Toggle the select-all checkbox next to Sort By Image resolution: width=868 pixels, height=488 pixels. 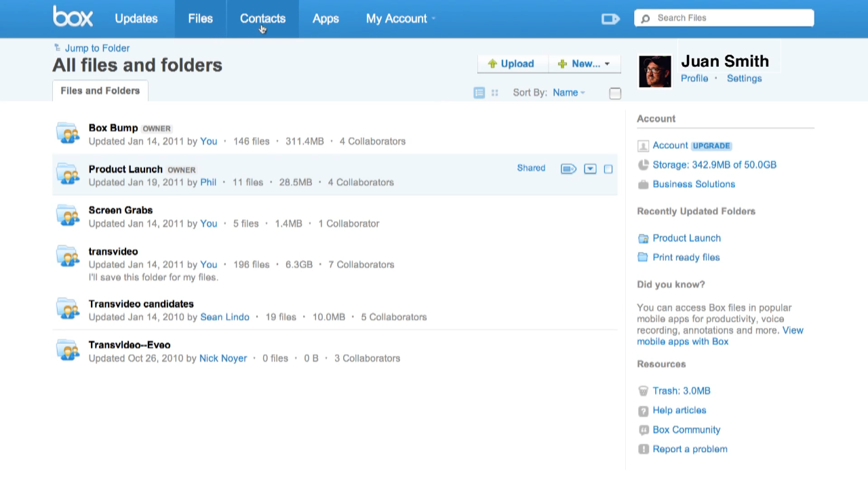(x=615, y=94)
